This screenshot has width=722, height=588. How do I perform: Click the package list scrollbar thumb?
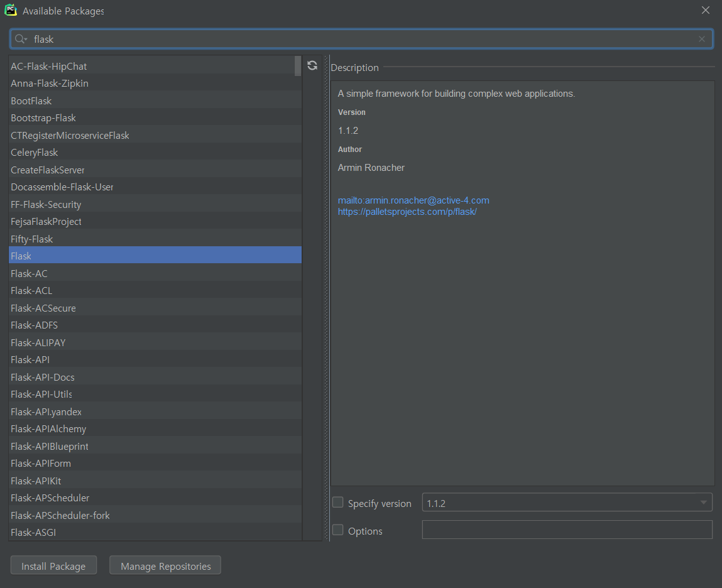pyautogui.click(x=298, y=65)
